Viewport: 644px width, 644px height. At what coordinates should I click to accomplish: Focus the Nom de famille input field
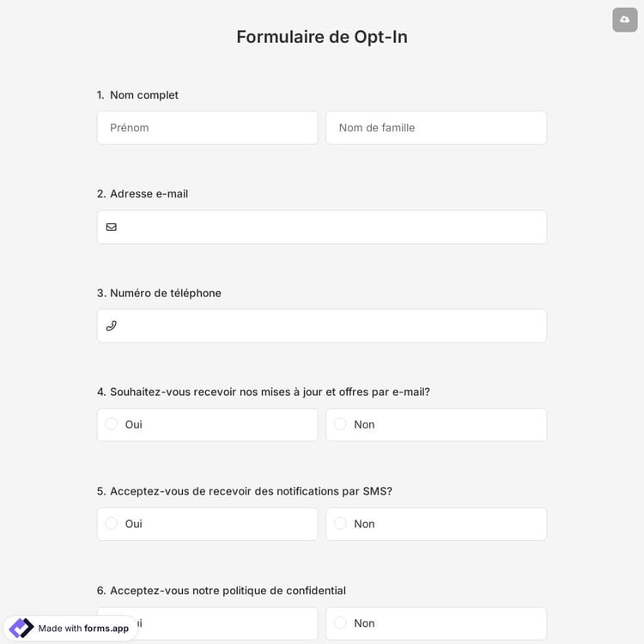click(x=436, y=128)
